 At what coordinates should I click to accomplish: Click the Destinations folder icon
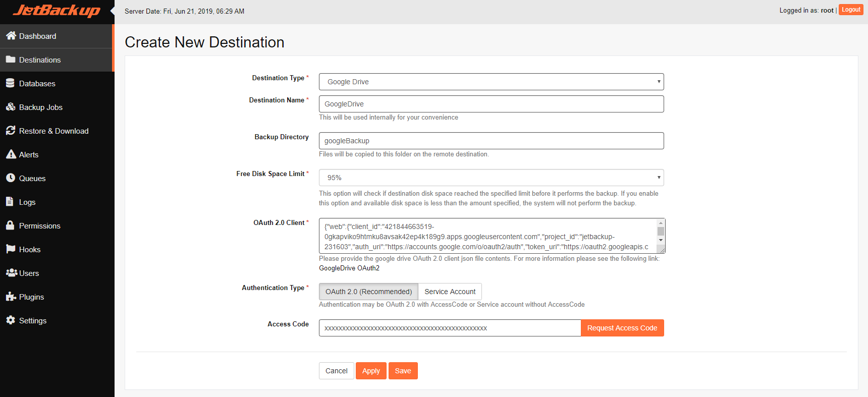pyautogui.click(x=11, y=60)
